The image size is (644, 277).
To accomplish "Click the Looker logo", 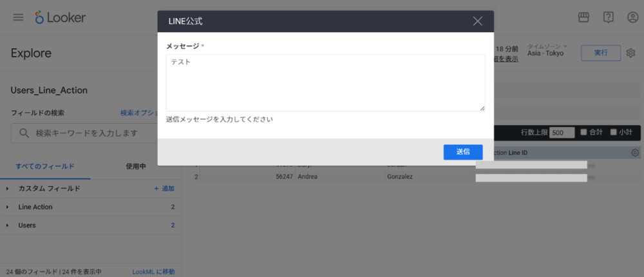I will (x=61, y=17).
